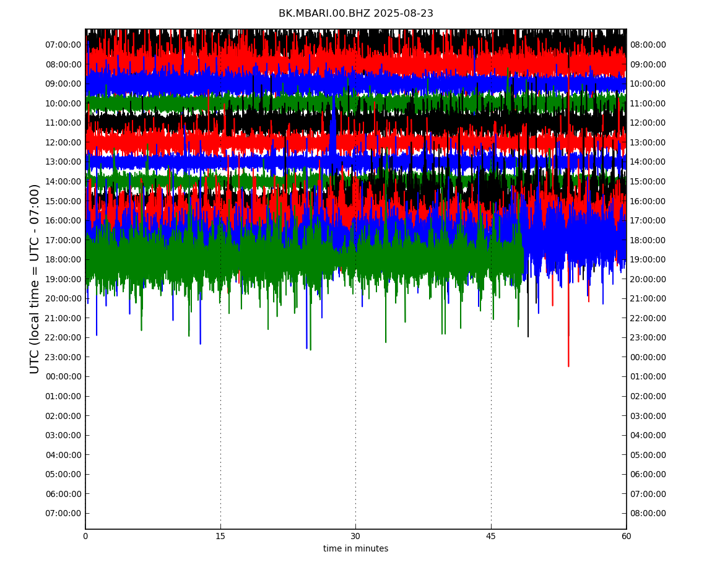This screenshot has height=588, width=712.
Task: Pick 15:00:00 on the right-hand time axis
Action: click(x=648, y=181)
